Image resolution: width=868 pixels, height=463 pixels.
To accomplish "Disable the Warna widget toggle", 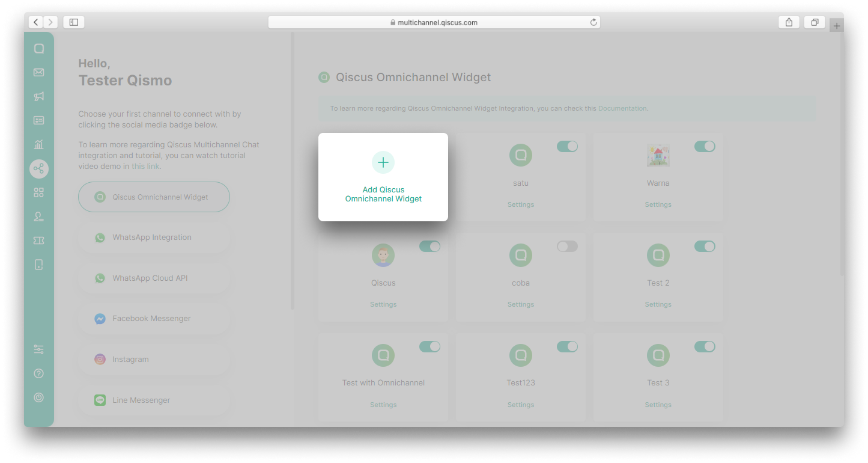I will (705, 146).
